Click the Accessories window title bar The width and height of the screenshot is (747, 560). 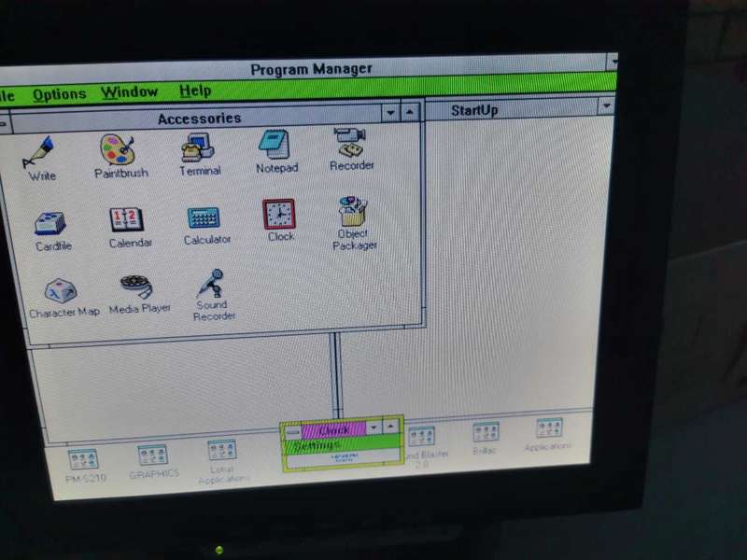[196, 119]
